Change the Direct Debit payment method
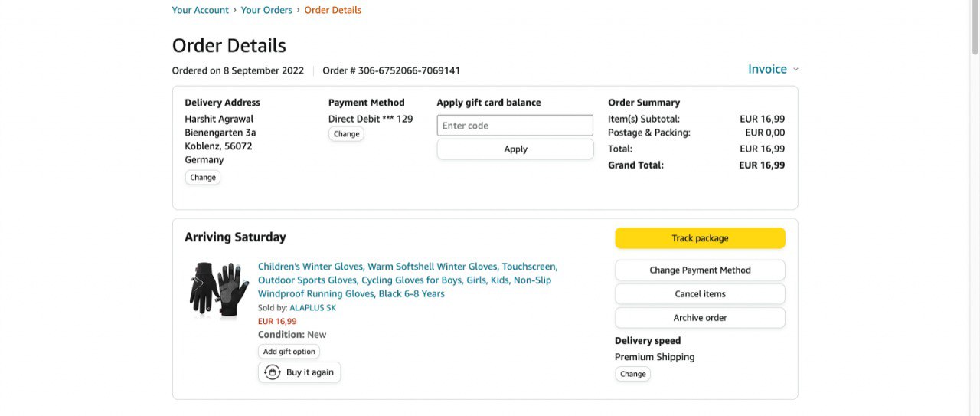Image resolution: width=980 pixels, height=416 pixels. (346, 134)
